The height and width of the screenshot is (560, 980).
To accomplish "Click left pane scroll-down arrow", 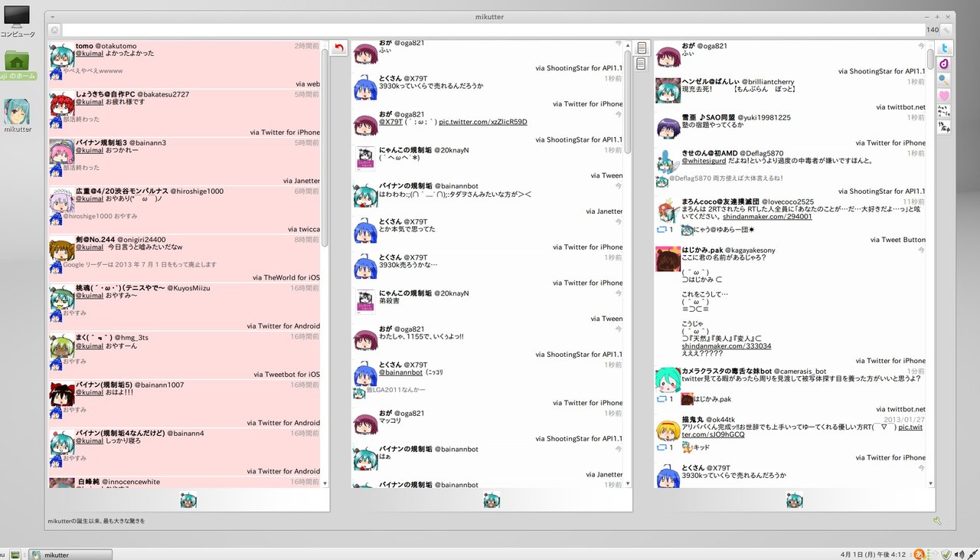I will coord(325,483).
